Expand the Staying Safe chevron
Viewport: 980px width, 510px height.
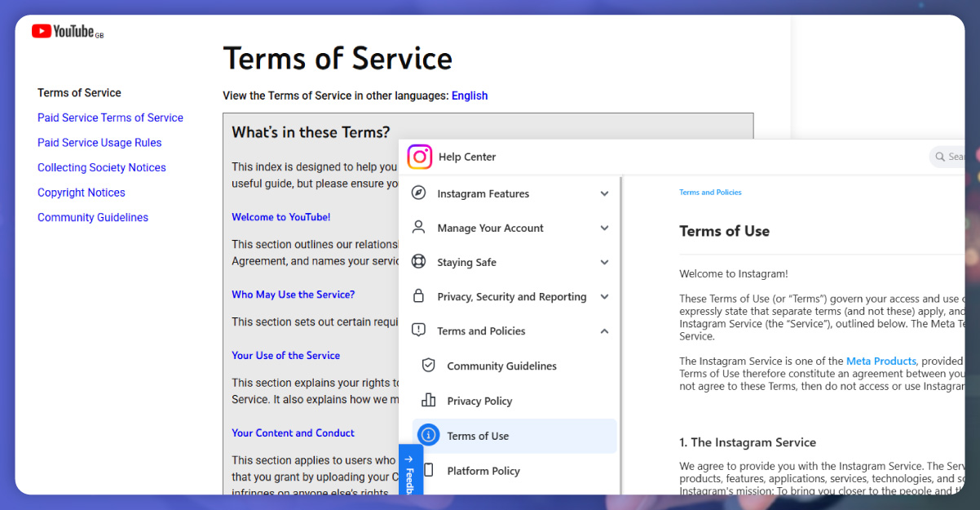click(604, 263)
